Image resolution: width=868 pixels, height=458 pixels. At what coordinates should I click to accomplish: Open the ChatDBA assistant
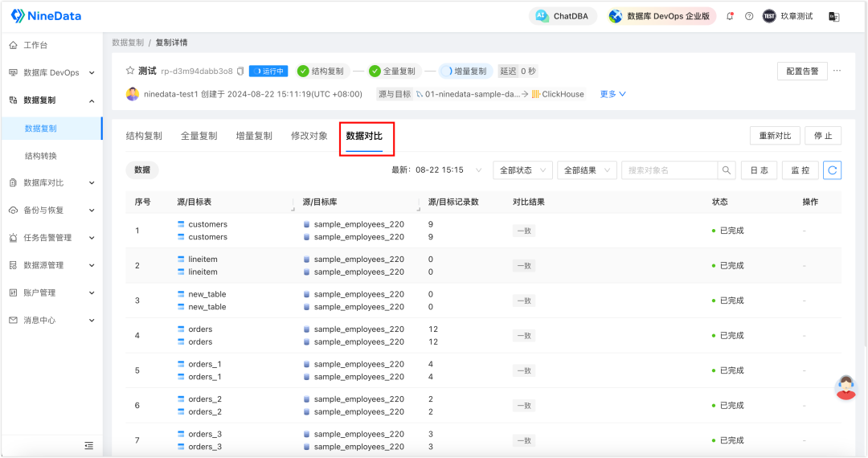coord(563,16)
